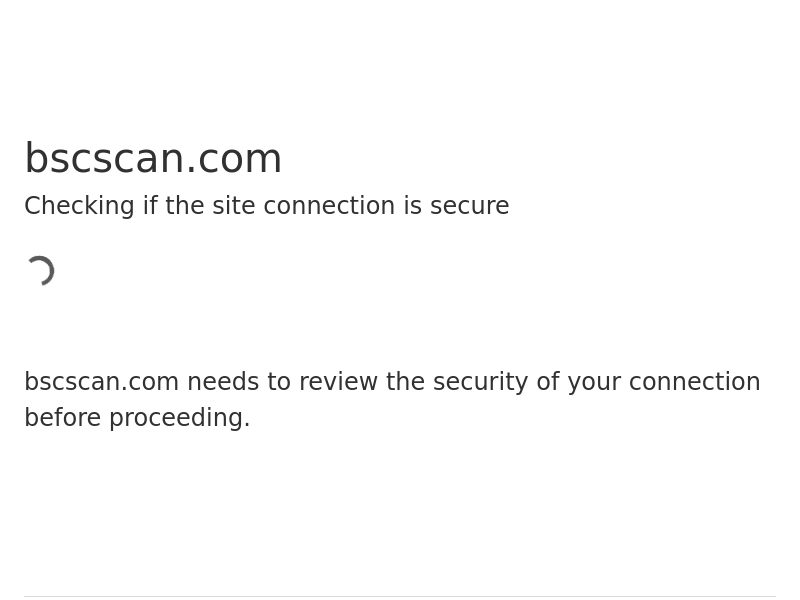The width and height of the screenshot is (800, 600).
Task: Click the loading spinner icon
Action: point(40,271)
